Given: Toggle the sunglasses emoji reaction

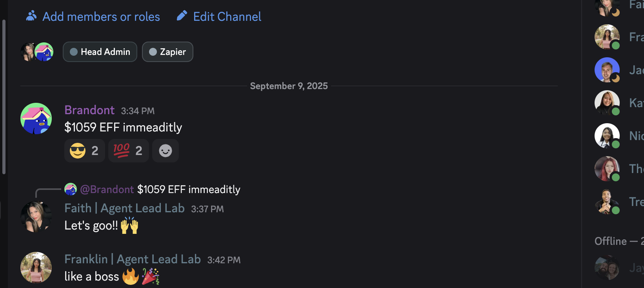Looking at the screenshot, I should pyautogui.click(x=84, y=151).
